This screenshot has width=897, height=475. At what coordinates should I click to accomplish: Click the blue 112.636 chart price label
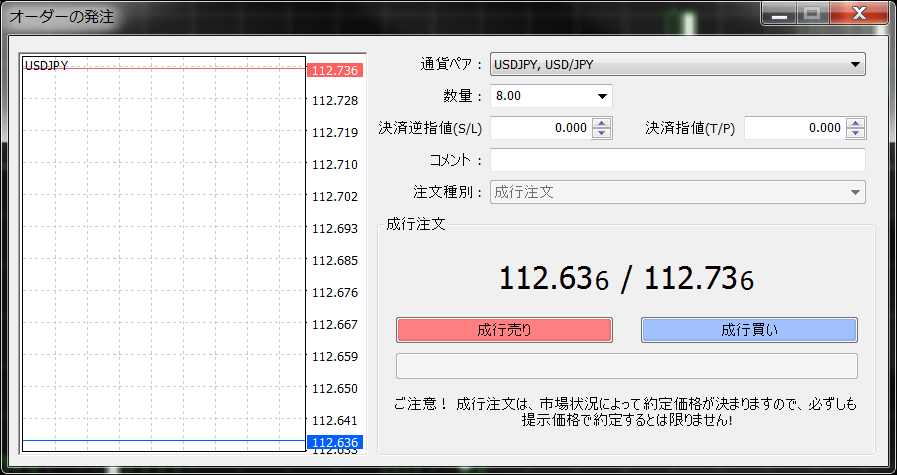click(335, 442)
